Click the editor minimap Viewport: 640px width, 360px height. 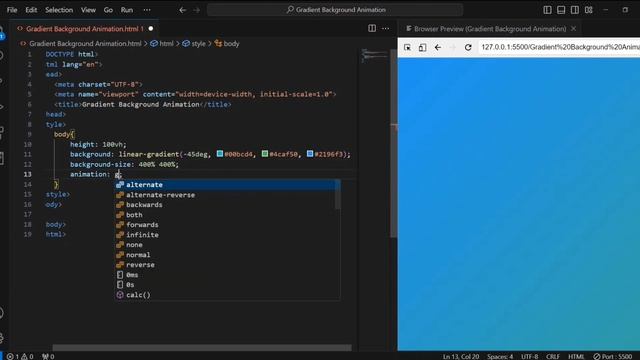(x=374, y=55)
